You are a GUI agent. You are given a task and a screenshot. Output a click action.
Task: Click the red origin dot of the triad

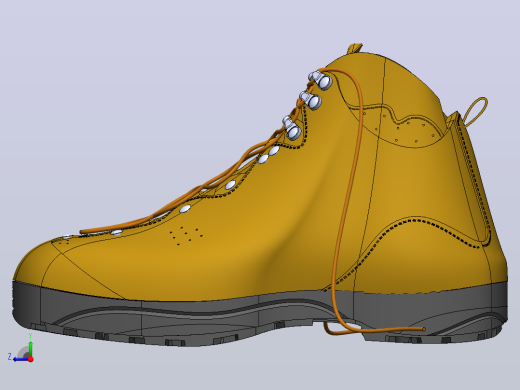pos(31,359)
